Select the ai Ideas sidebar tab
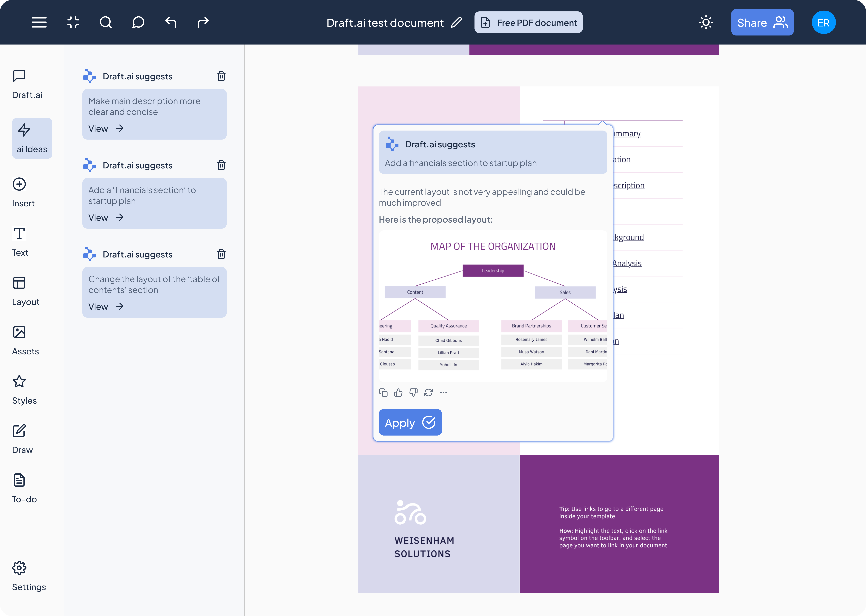 32,139
